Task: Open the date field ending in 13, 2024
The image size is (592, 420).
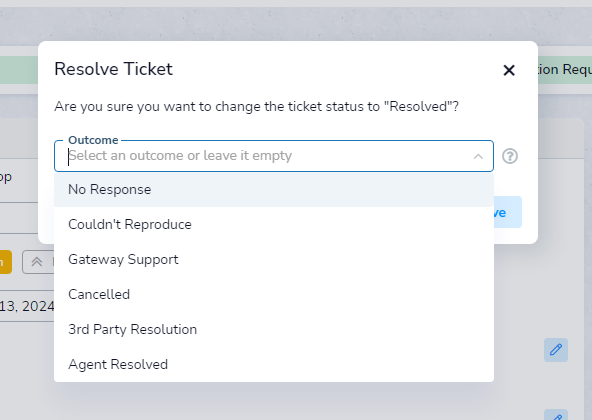Action: coord(27,306)
